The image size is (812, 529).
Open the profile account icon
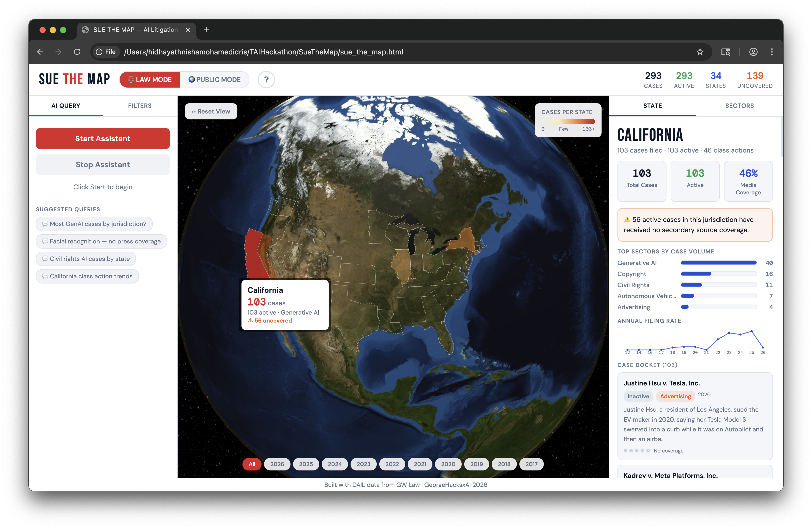pos(753,52)
